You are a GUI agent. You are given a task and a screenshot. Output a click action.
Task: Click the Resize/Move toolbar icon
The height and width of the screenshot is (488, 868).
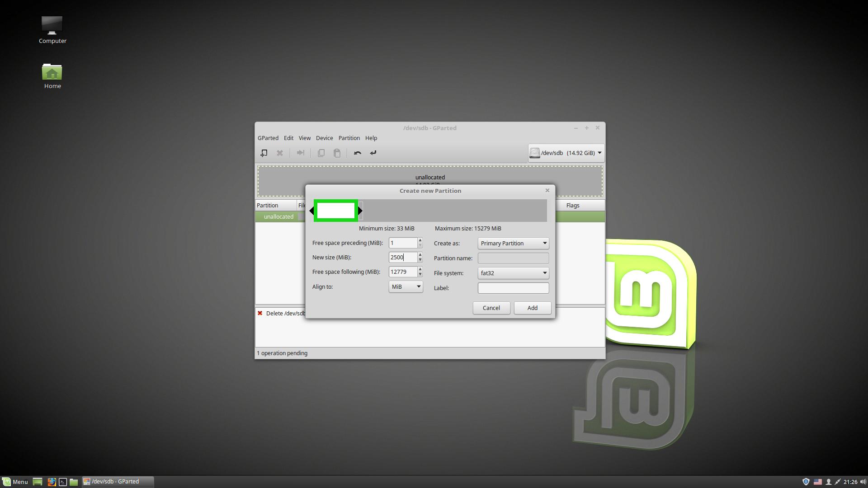(x=300, y=153)
